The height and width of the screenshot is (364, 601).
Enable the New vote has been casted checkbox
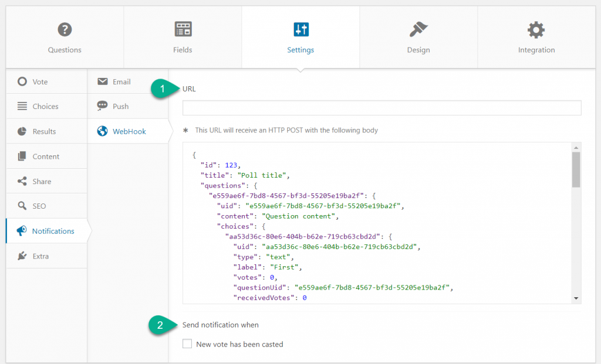coord(187,343)
